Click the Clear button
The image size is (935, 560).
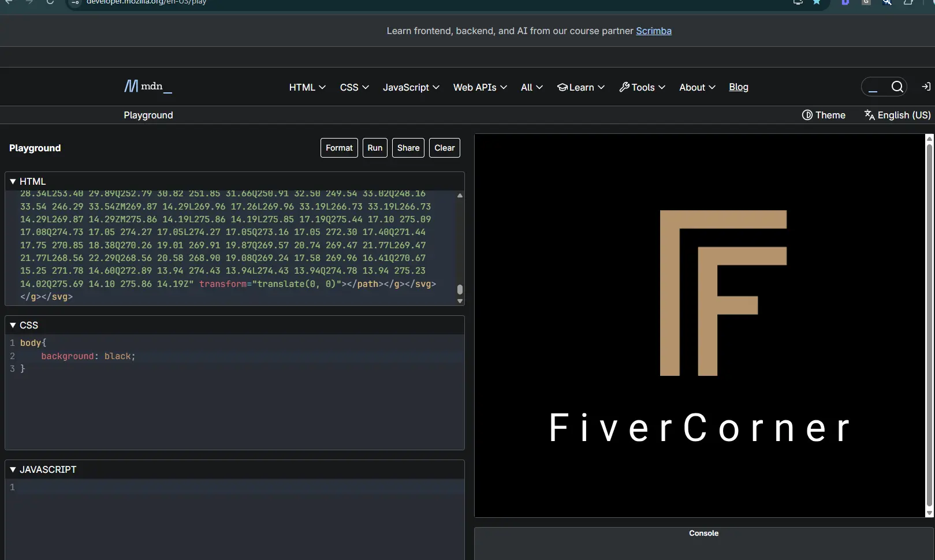445,148
